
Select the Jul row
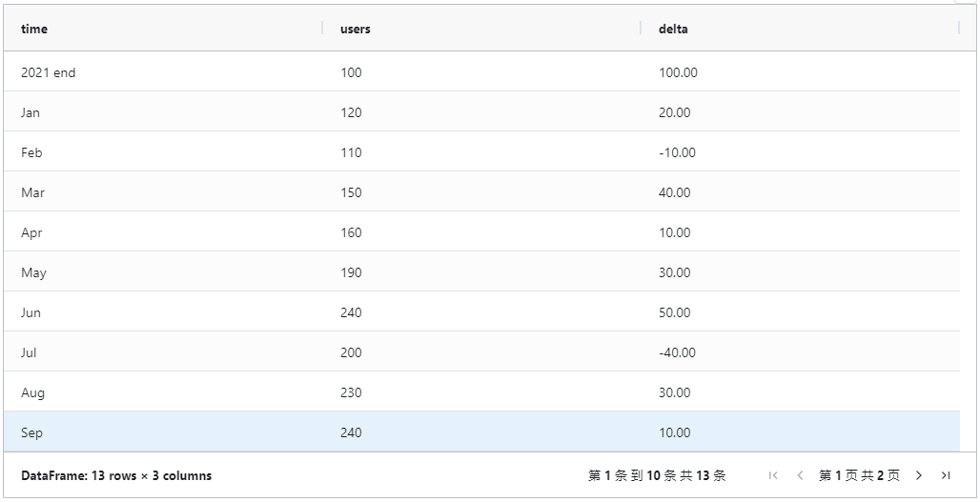[x=29, y=352]
